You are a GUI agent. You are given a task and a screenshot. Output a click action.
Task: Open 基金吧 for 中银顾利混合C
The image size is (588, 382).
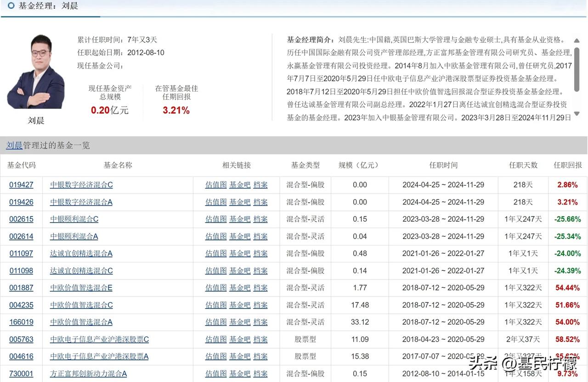pos(240,219)
